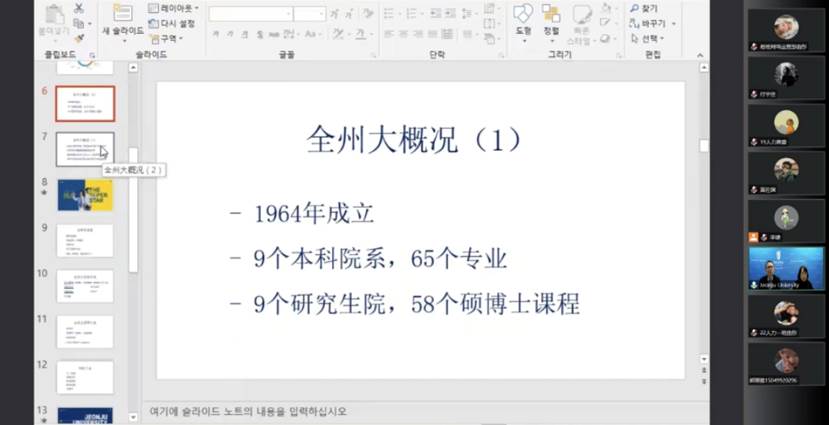Image resolution: width=829 pixels, height=425 pixels.
Task: Select slide 12 thumbnail
Action: (x=85, y=377)
